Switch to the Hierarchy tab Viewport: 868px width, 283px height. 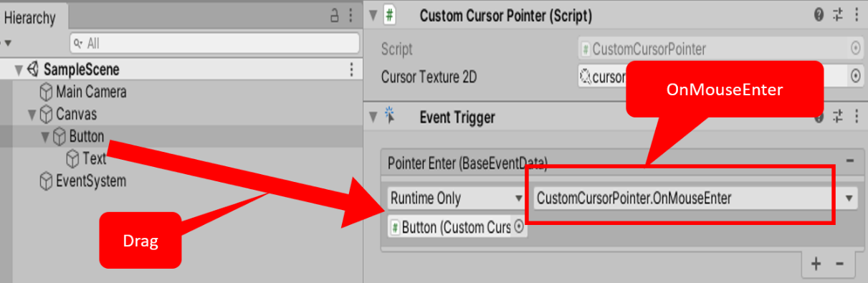[x=30, y=18]
